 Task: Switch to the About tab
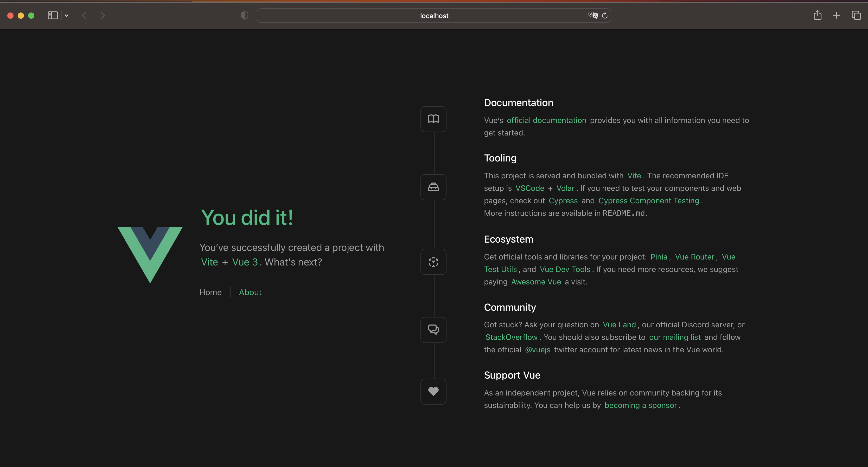[x=250, y=292]
